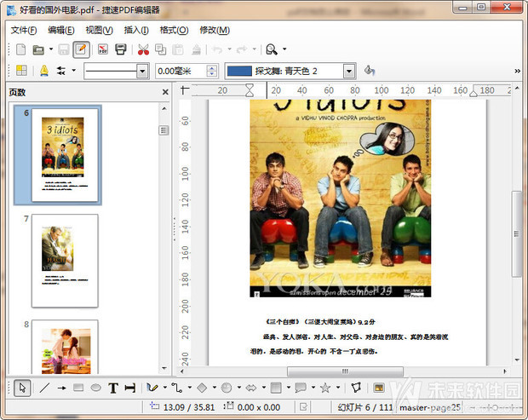Image resolution: width=528 pixels, height=420 pixels.
Task: Select the flowchart shapes tool
Action: coord(276,388)
